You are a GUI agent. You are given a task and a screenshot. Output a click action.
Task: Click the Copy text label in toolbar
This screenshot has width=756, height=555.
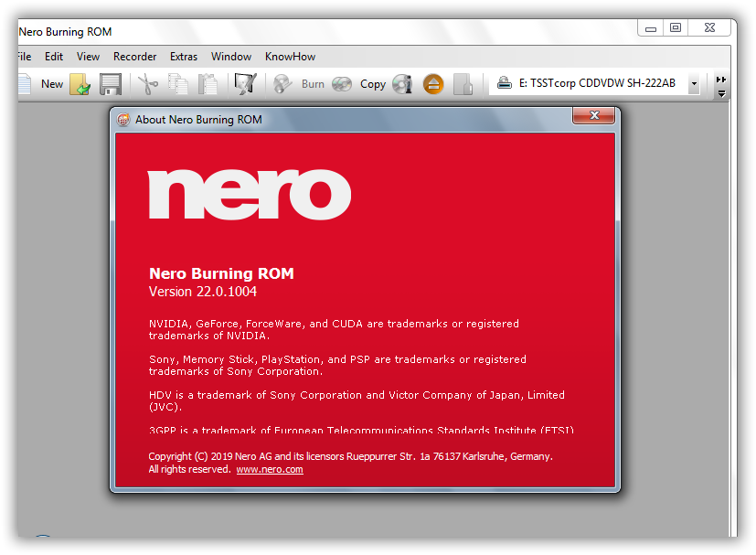(373, 84)
